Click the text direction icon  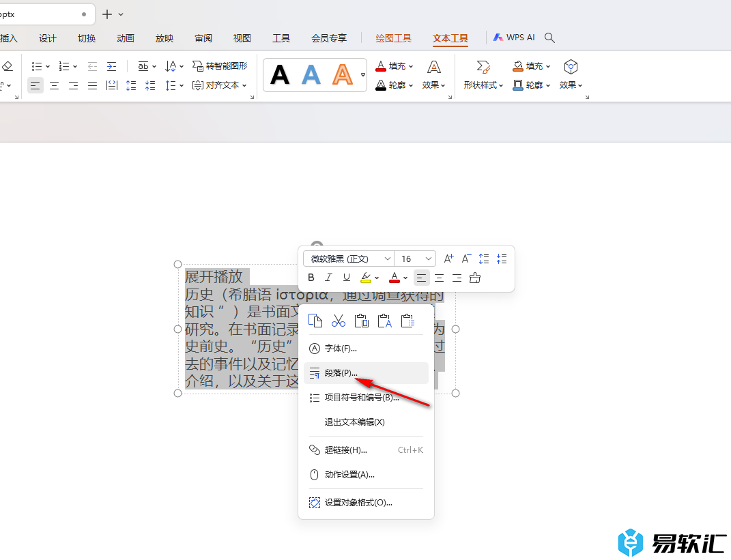(x=171, y=66)
